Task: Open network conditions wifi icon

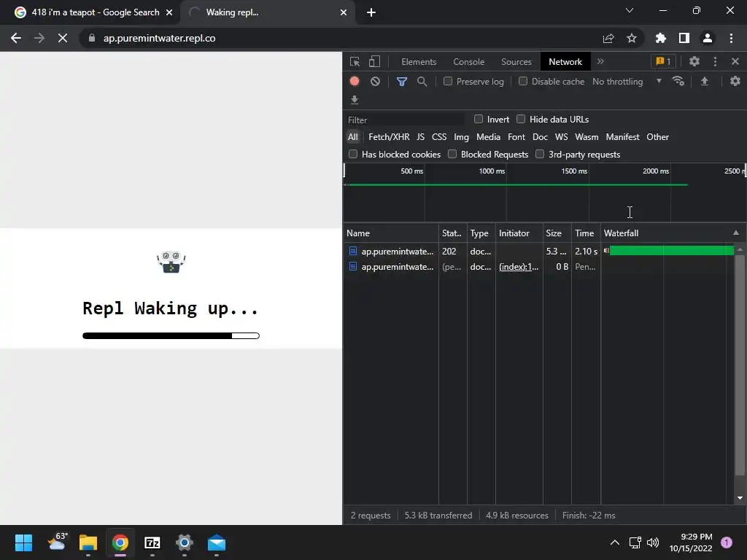Action: coord(678,81)
